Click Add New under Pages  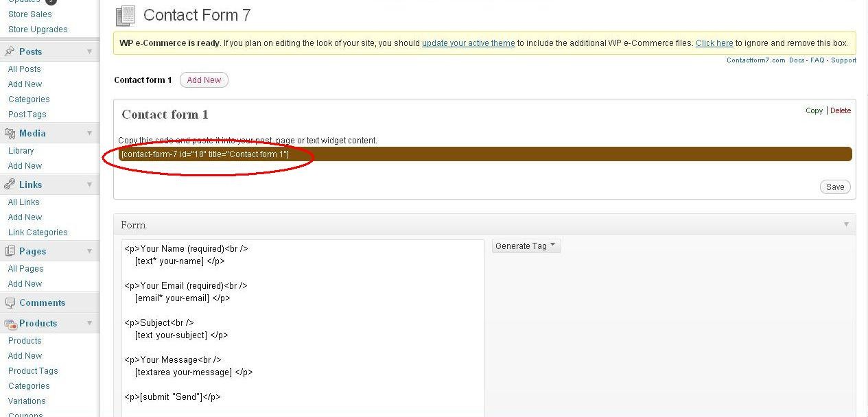(x=25, y=284)
